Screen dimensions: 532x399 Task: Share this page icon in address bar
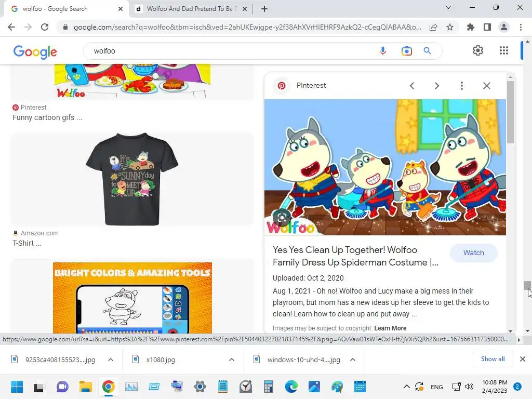click(x=433, y=28)
